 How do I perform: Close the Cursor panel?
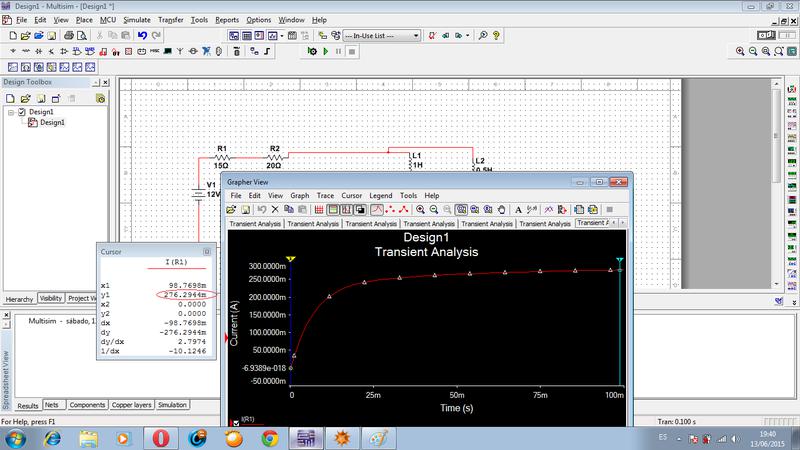click(x=207, y=251)
